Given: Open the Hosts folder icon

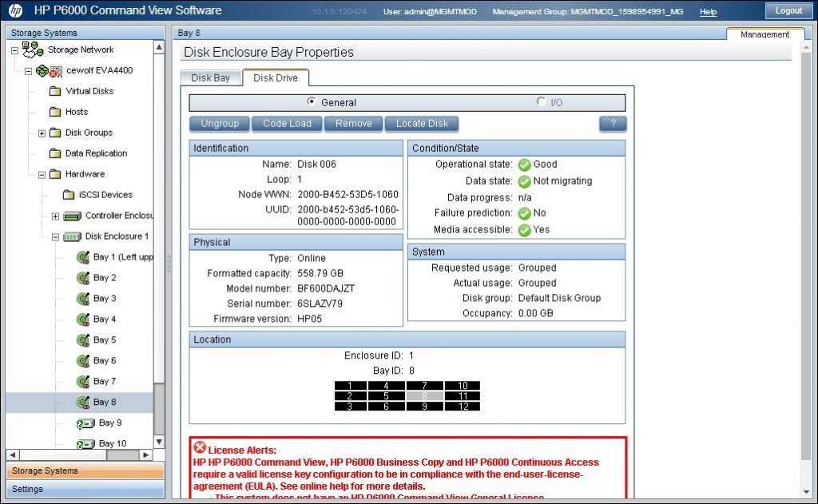Looking at the screenshot, I should (x=55, y=112).
